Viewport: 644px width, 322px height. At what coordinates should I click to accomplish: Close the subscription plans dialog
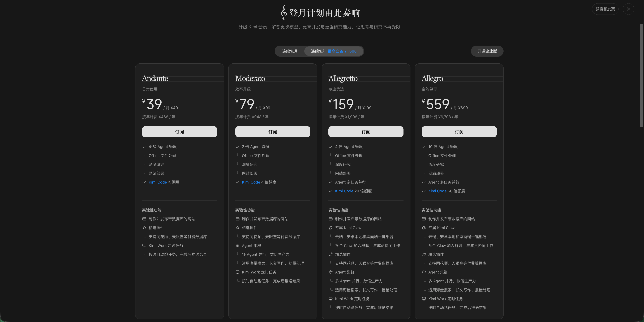(x=628, y=9)
